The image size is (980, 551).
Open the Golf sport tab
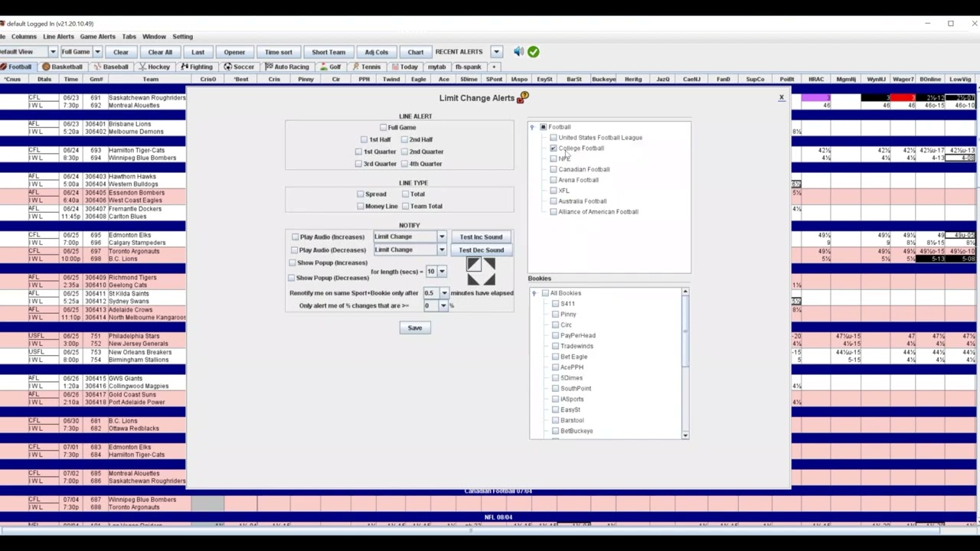[x=331, y=67]
